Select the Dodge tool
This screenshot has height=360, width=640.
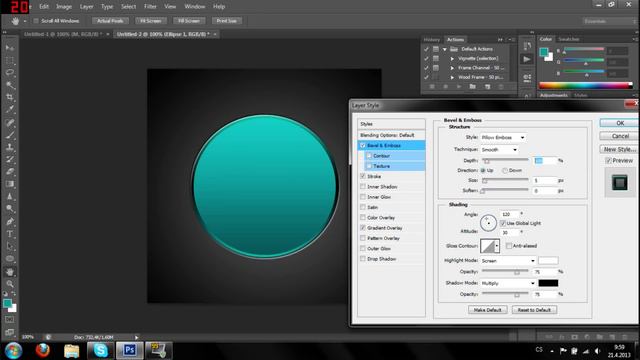(9, 209)
